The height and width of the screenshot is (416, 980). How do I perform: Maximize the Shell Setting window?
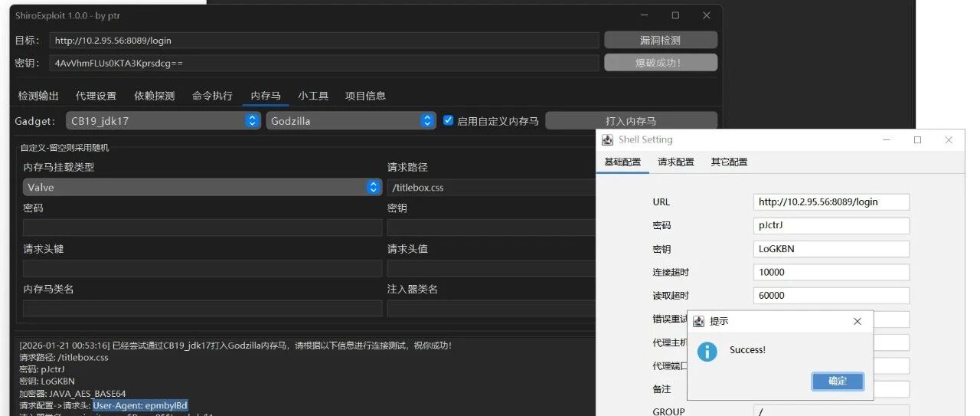[917, 140]
